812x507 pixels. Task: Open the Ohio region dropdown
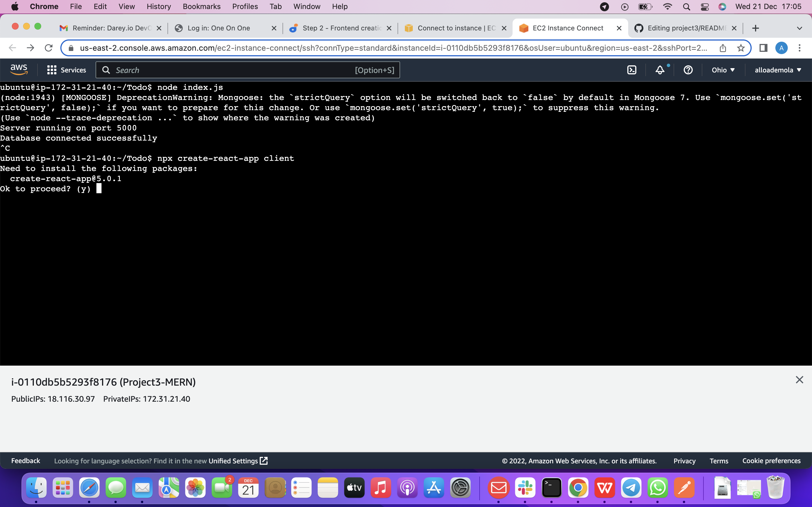click(723, 70)
